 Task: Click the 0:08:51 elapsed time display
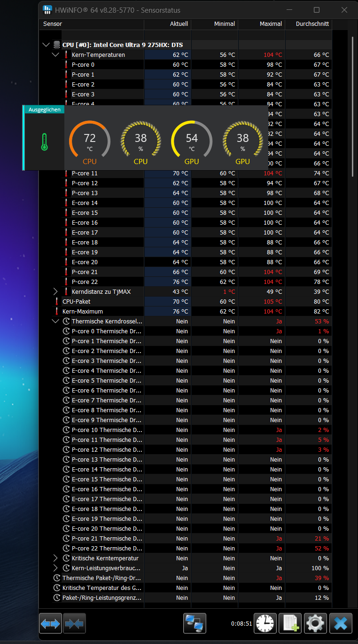[x=241, y=624]
